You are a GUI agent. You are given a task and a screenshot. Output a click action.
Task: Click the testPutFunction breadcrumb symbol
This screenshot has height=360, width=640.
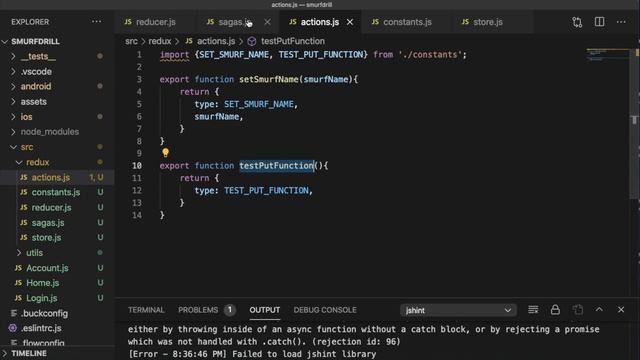click(293, 41)
